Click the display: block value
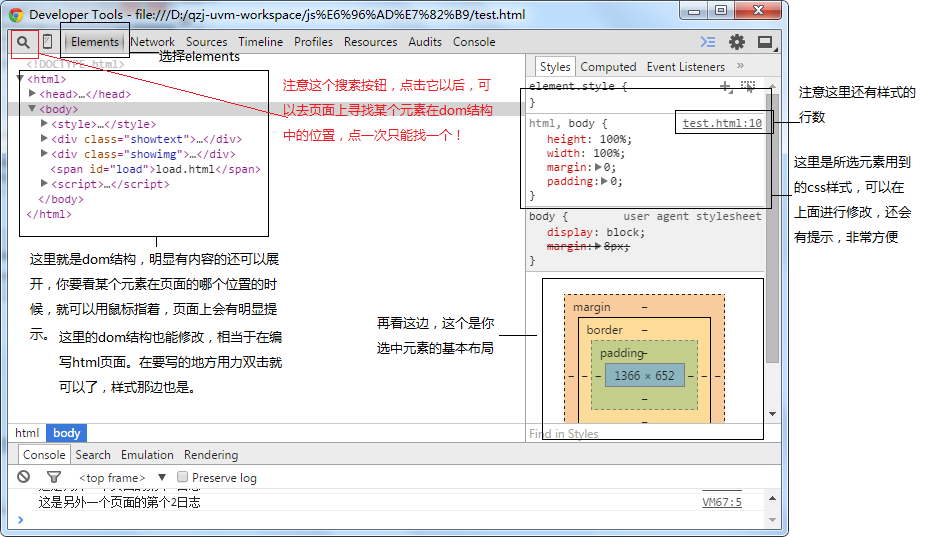This screenshot has height=537, width=937. (x=623, y=232)
